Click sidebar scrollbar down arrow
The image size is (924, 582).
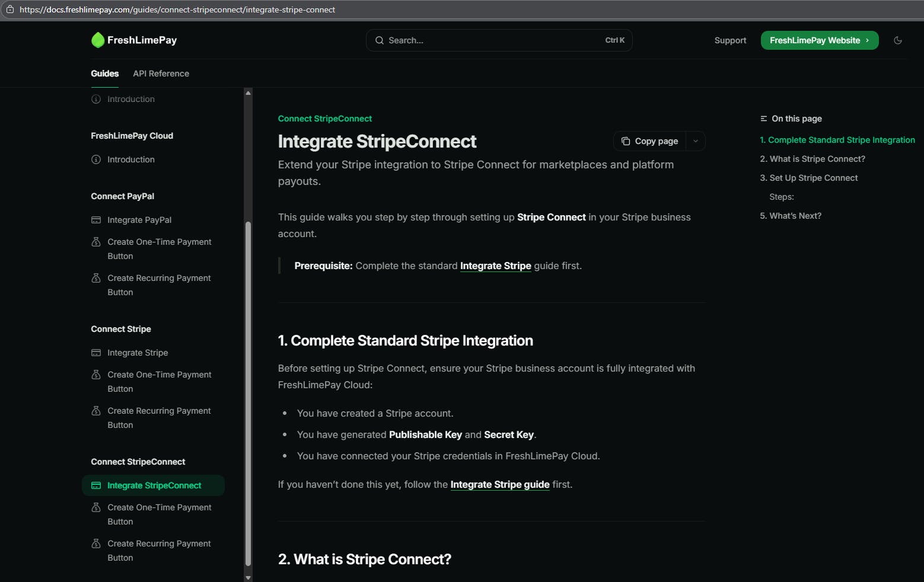click(248, 577)
